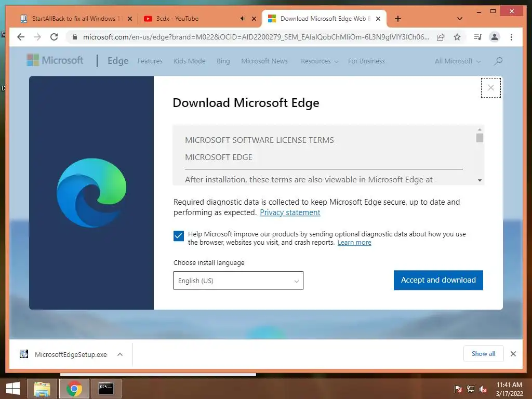Expand the Resources dropdown
This screenshot has width=532, height=399.
click(x=320, y=61)
